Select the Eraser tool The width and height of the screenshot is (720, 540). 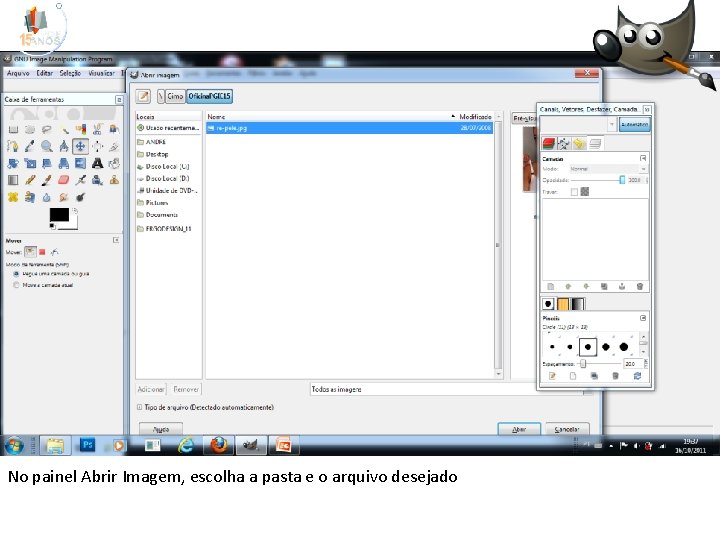[64, 180]
